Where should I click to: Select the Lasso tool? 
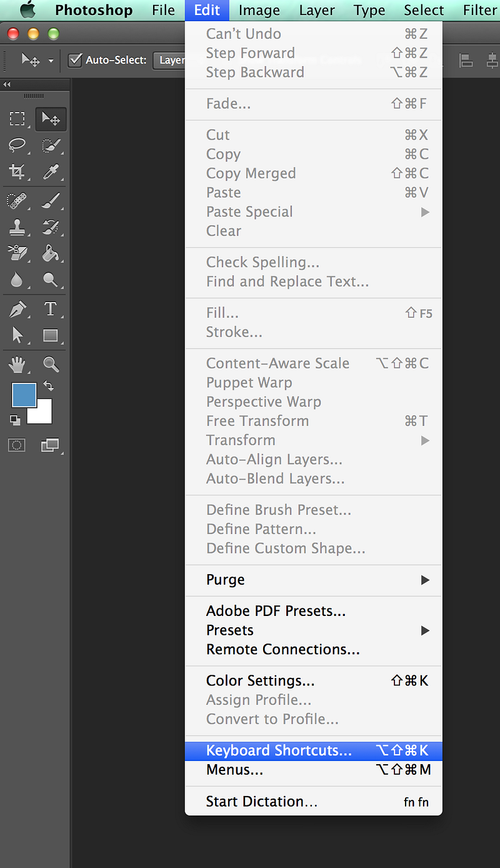(x=17, y=145)
